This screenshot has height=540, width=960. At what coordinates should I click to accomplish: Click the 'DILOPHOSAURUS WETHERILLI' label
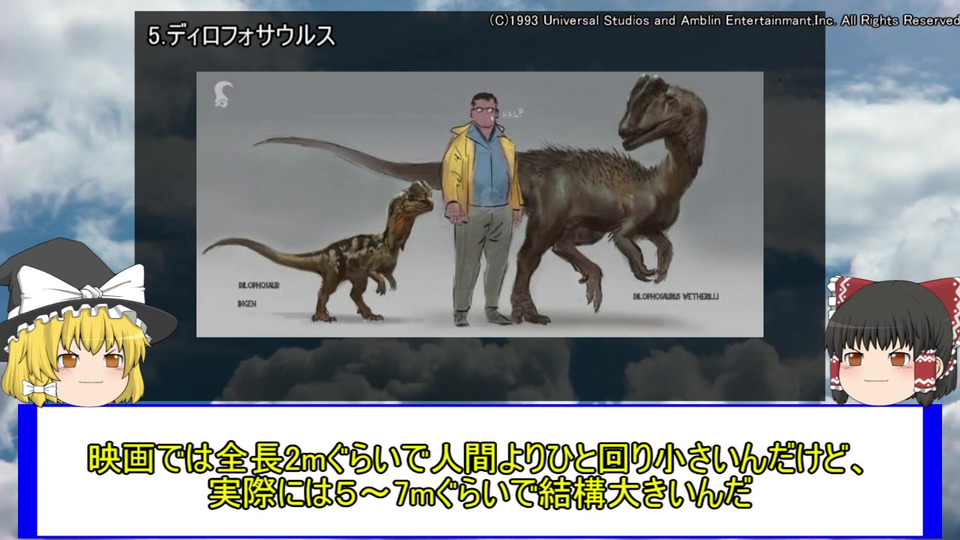[676, 296]
